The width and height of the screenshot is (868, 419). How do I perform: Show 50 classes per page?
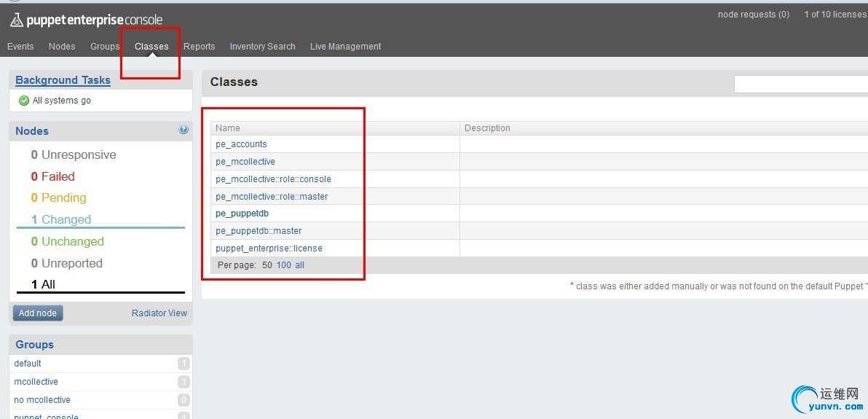pyautogui.click(x=267, y=265)
